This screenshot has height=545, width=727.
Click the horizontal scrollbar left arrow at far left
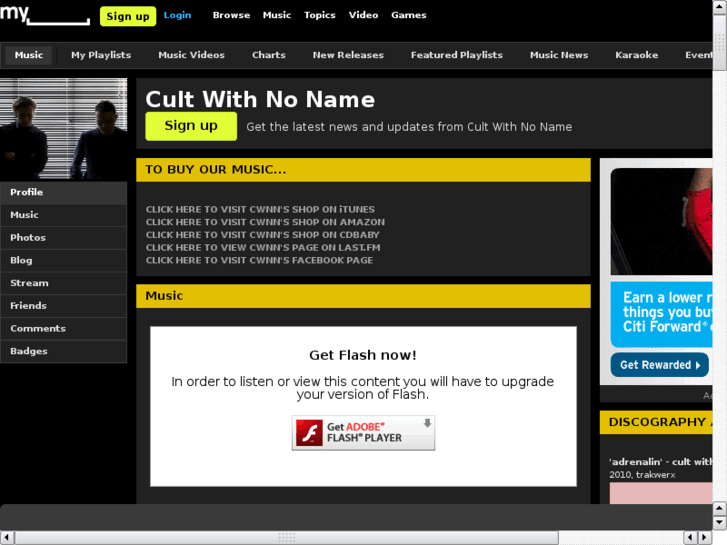(x=7, y=538)
